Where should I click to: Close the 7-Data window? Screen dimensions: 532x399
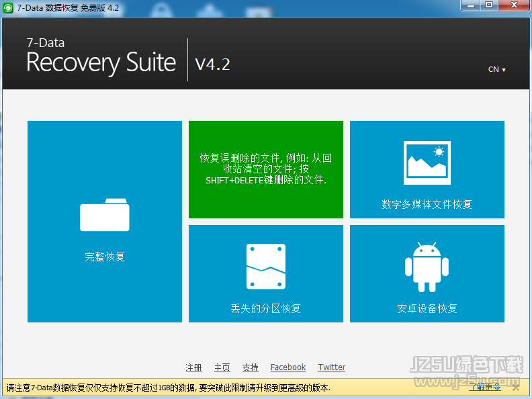pos(515,5)
